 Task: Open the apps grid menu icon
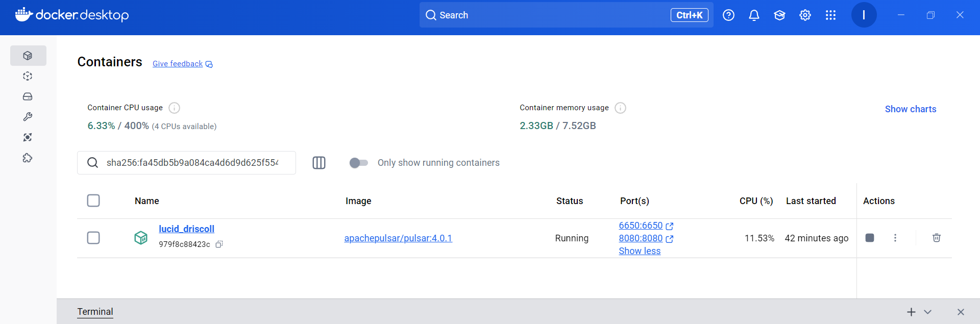click(x=830, y=15)
